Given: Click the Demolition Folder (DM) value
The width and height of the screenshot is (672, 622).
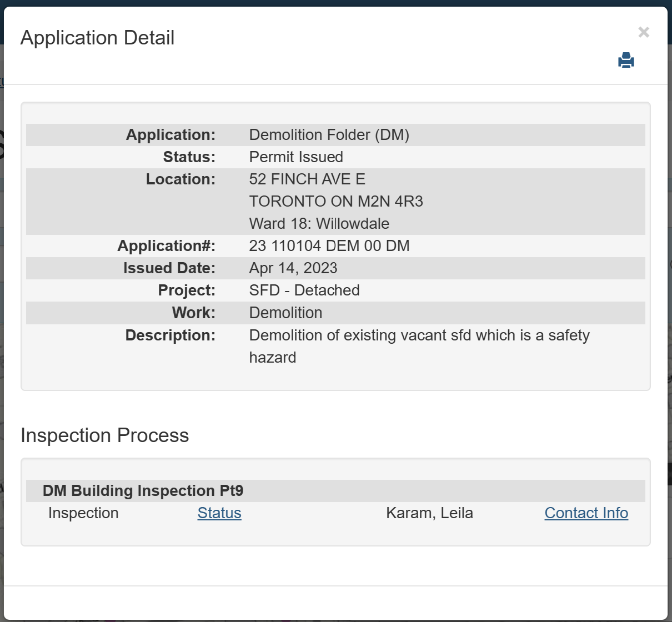Looking at the screenshot, I should point(329,135).
